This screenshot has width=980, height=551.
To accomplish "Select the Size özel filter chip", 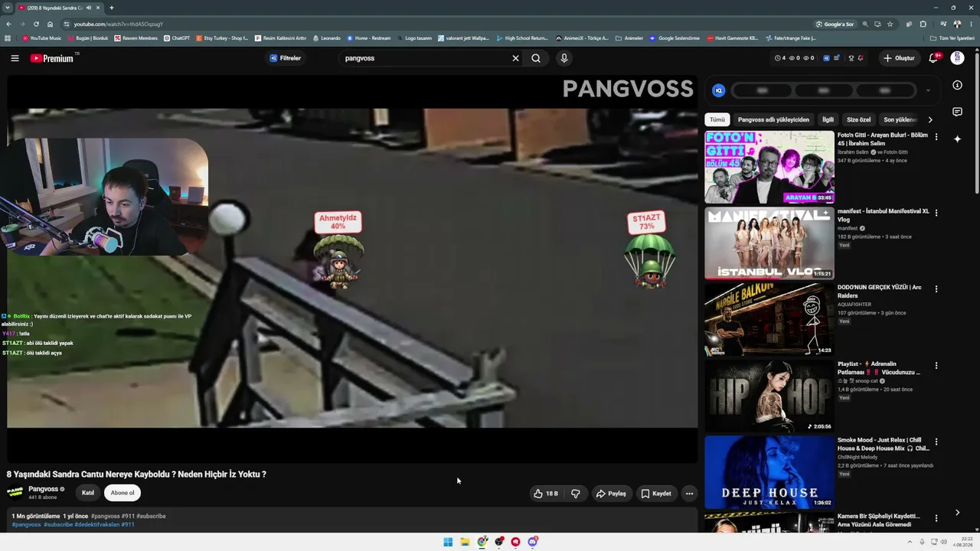I will 858,119.
